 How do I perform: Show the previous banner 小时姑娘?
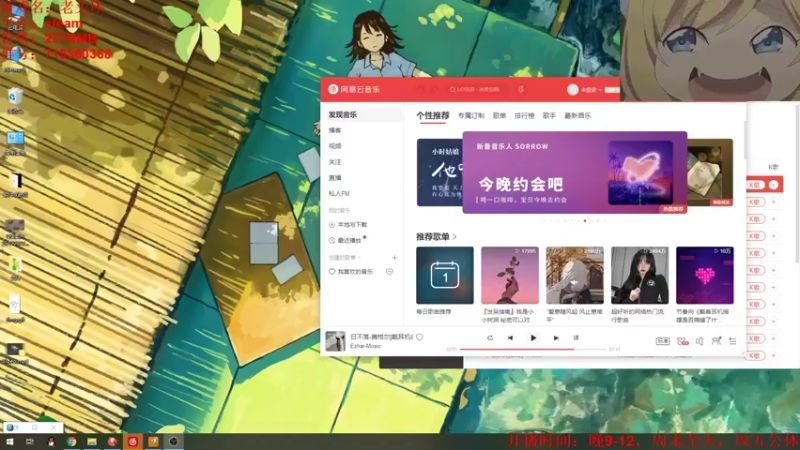point(439,172)
